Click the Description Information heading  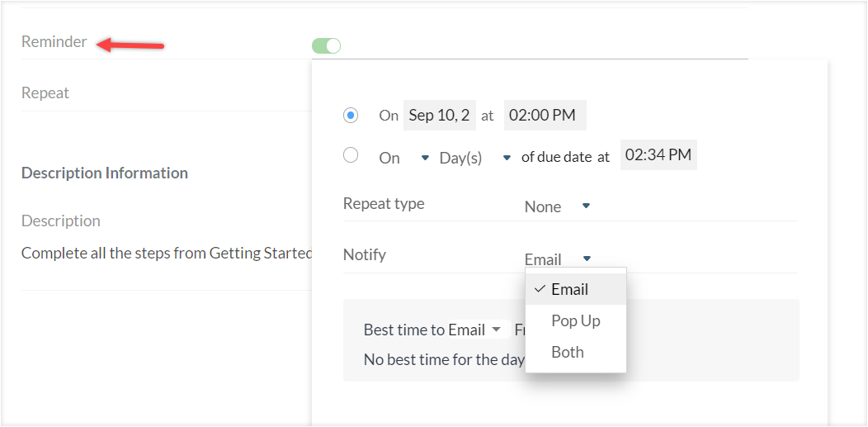[x=105, y=173]
